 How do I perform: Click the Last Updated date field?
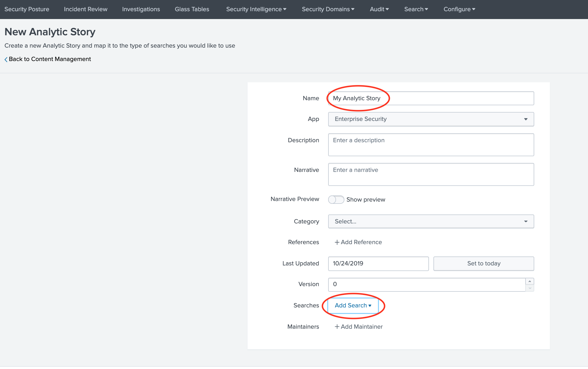(x=378, y=263)
